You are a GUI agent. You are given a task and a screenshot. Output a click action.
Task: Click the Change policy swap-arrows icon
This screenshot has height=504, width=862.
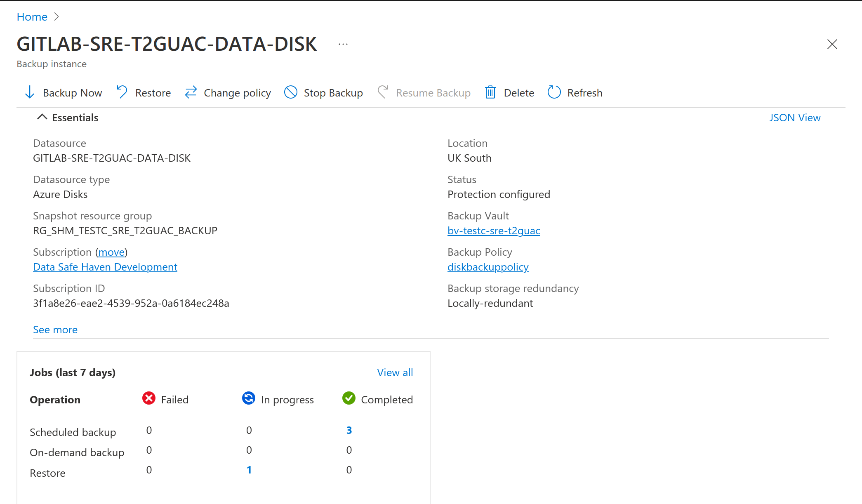(191, 92)
